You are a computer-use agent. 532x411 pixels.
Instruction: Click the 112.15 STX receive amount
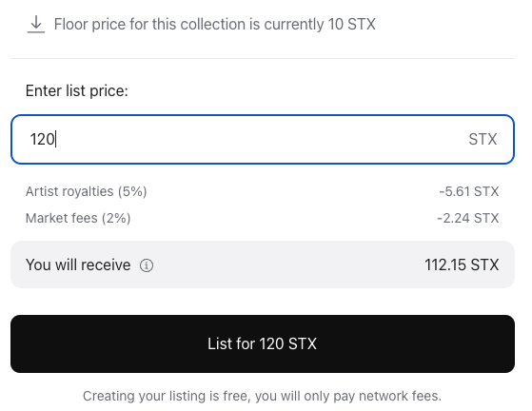point(462,264)
